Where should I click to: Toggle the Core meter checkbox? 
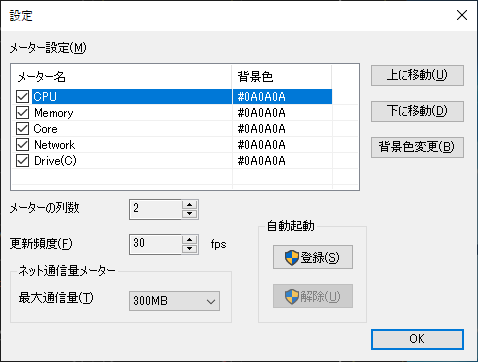tap(22, 129)
